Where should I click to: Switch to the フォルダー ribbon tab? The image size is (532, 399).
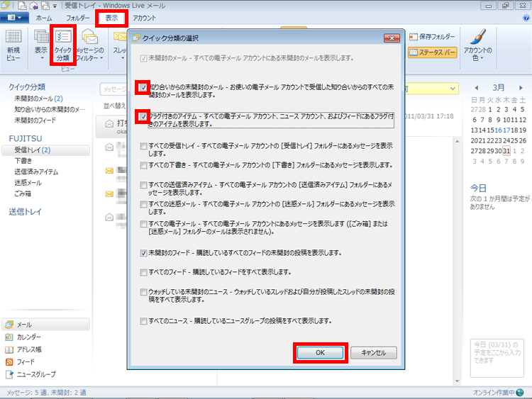point(78,18)
